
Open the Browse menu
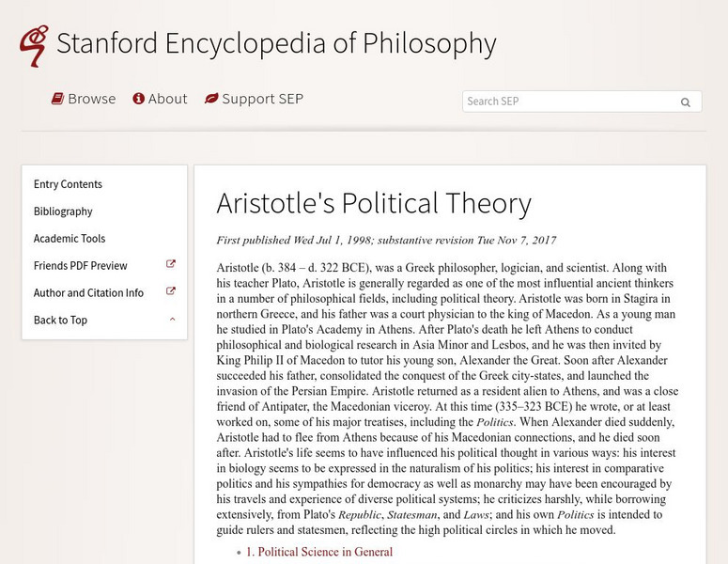[84, 99]
